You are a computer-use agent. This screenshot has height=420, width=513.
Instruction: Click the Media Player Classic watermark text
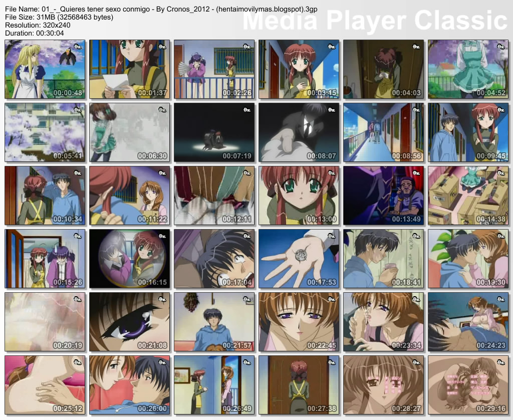pos(375,20)
